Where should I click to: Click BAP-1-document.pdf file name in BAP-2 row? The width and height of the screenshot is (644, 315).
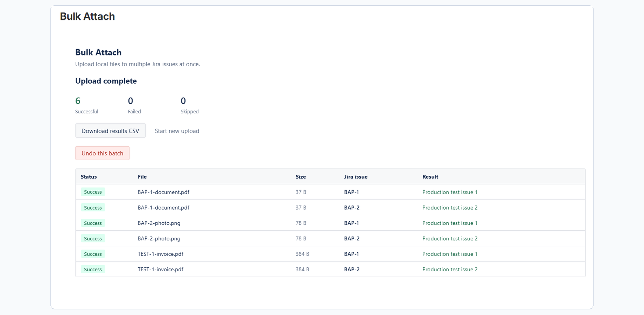click(163, 208)
